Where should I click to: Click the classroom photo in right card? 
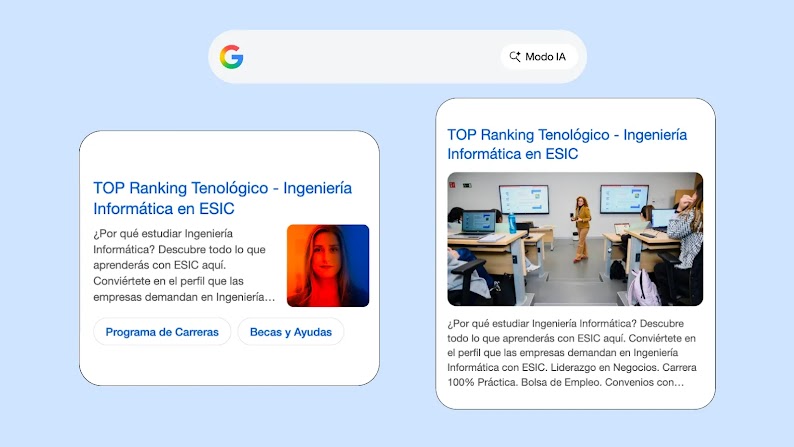click(575, 239)
